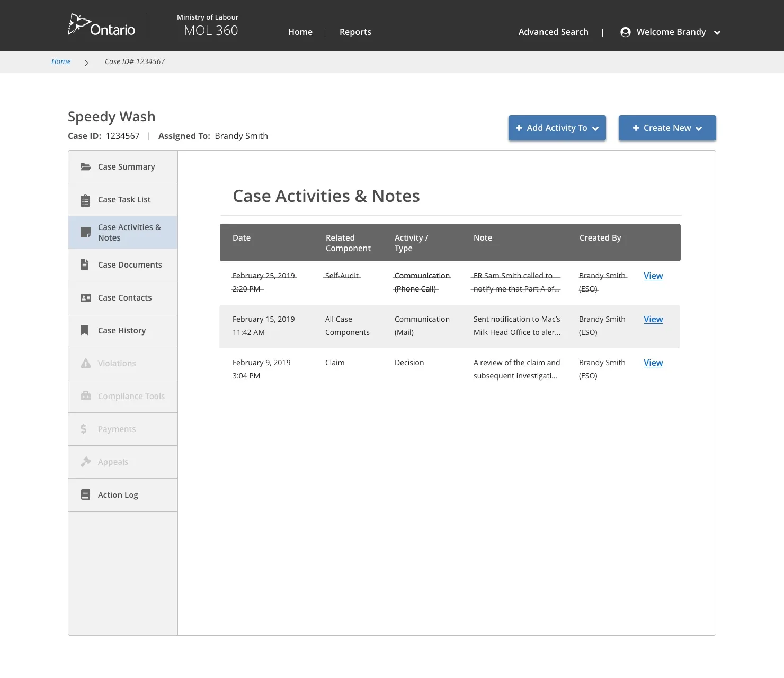Open Reports in the top navigation

(355, 32)
